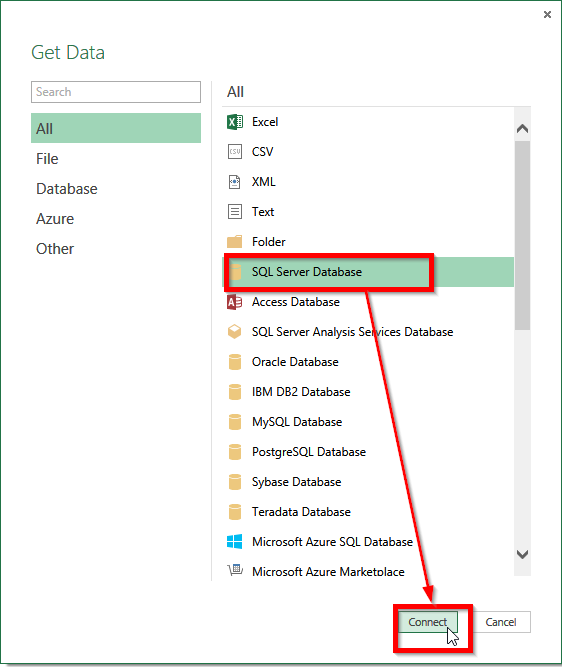This screenshot has height=667, width=562.
Task: Choose the XML document icon
Action: pos(234,182)
